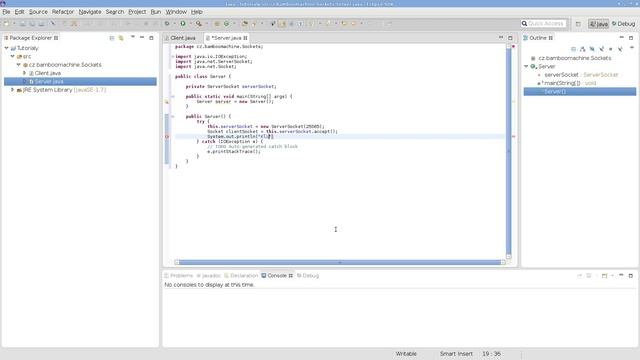Image resolution: width=640 pixels, height=360 pixels.
Task: Click the Open Console icon in the Console toolbar
Action: tap(604, 276)
